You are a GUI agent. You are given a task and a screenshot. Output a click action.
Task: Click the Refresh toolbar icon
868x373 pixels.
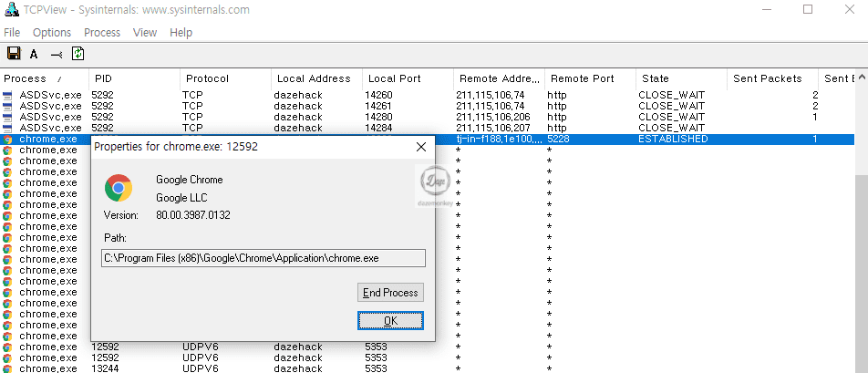tap(78, 54)
